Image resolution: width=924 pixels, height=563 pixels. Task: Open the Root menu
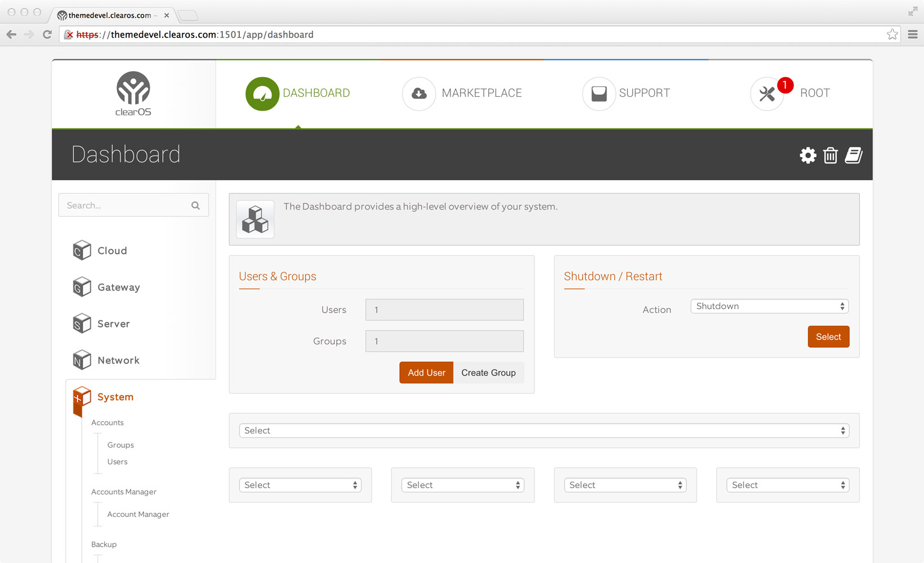815,93
